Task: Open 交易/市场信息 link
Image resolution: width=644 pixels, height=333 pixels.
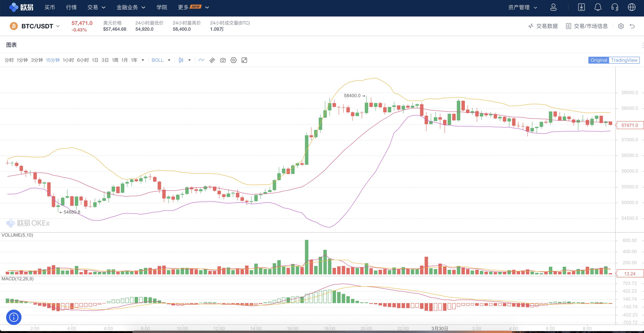Action: click(x=587, y=26)
